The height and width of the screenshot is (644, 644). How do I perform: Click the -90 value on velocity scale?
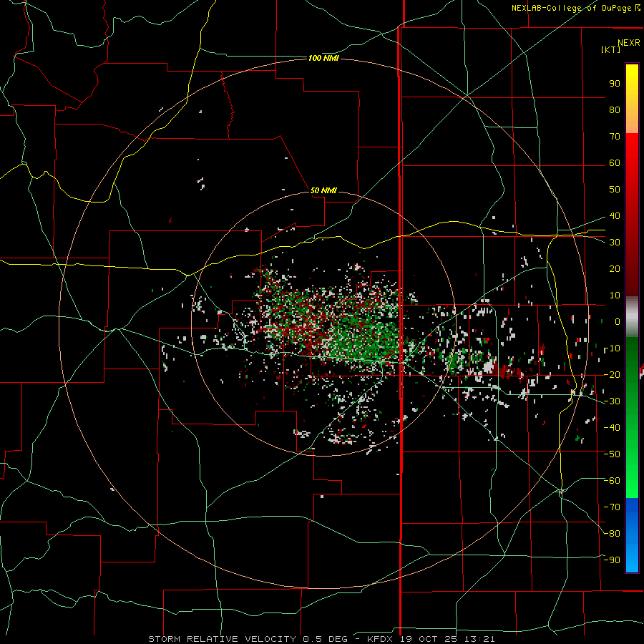pyautogui.click(x=612, y=560)
